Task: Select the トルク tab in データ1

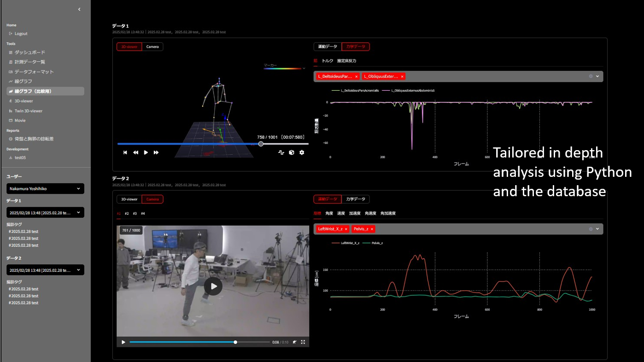Action: (328, 61)
